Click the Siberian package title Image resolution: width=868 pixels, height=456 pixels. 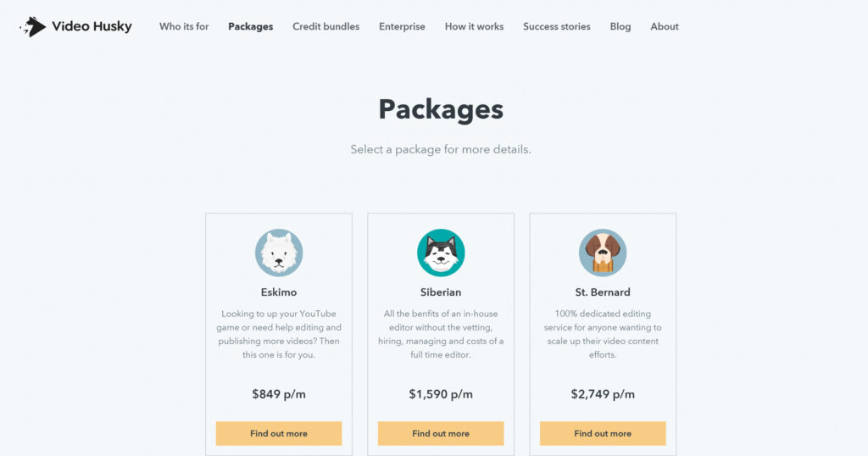441,292
